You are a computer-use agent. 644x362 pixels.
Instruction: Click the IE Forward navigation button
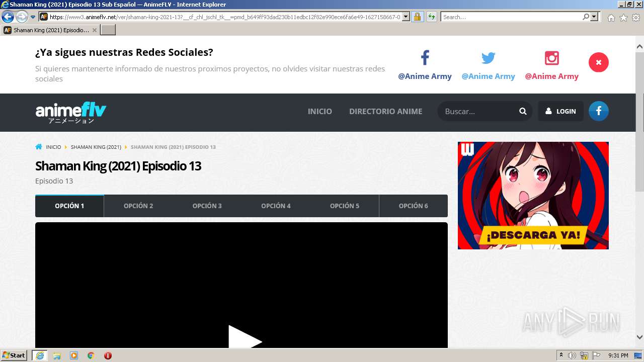click(22, 17)
